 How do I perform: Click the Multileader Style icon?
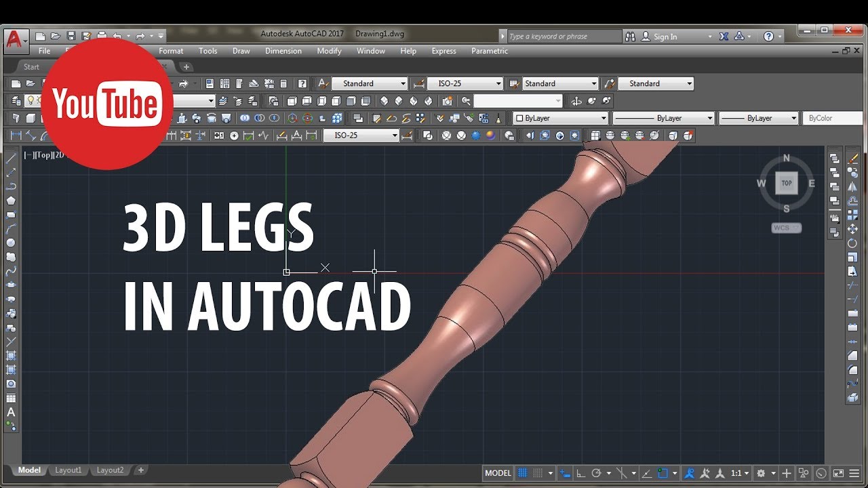(x=610, y=84)
